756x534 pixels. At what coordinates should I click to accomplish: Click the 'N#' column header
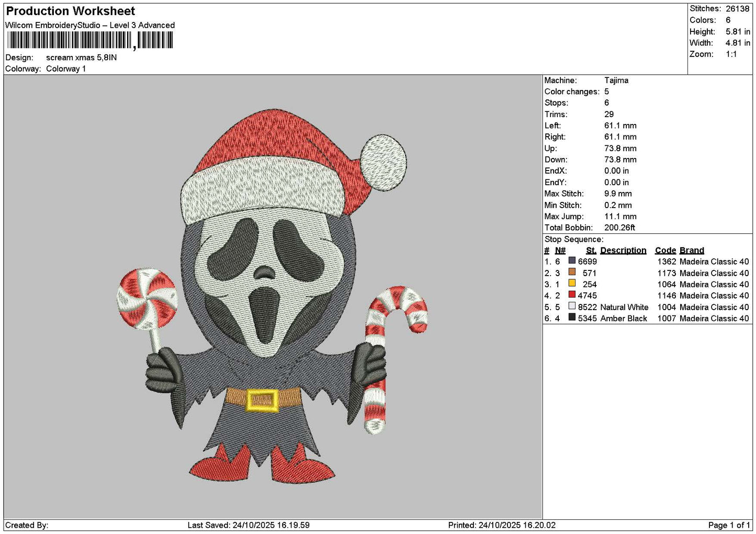[x=560, y=251]
